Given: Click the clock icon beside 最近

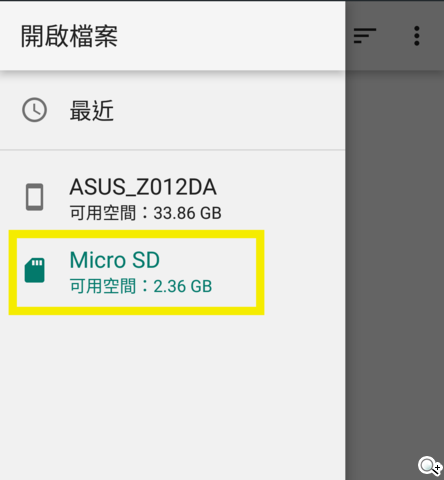Looking at the screenshot, I should point(34,110).
